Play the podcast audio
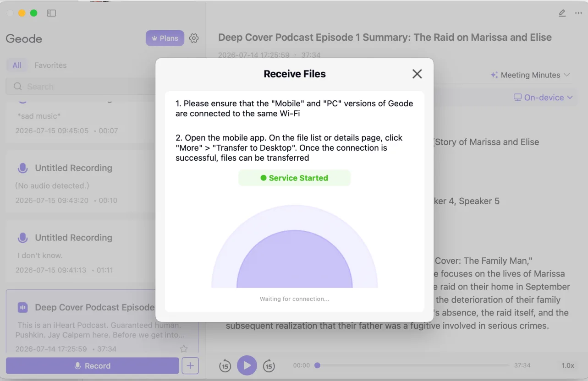588x381 pixels. (247, 365)
